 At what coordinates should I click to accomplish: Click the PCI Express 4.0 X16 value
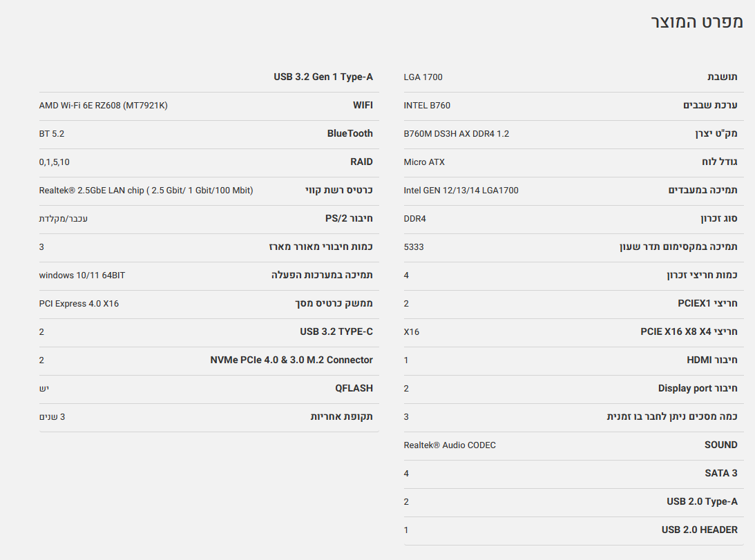coord(79,304)
